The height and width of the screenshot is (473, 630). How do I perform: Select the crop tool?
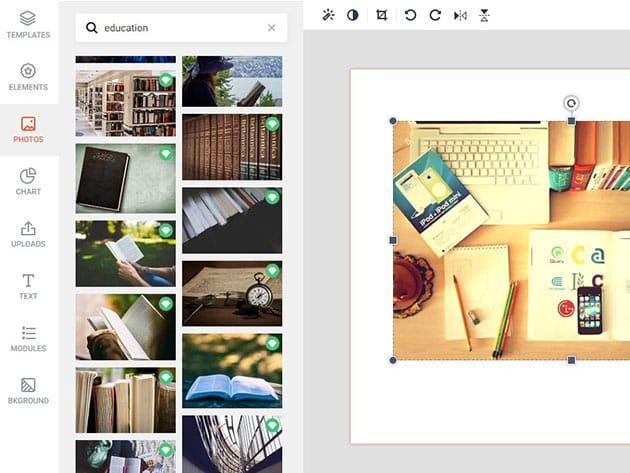coord(381,15)
